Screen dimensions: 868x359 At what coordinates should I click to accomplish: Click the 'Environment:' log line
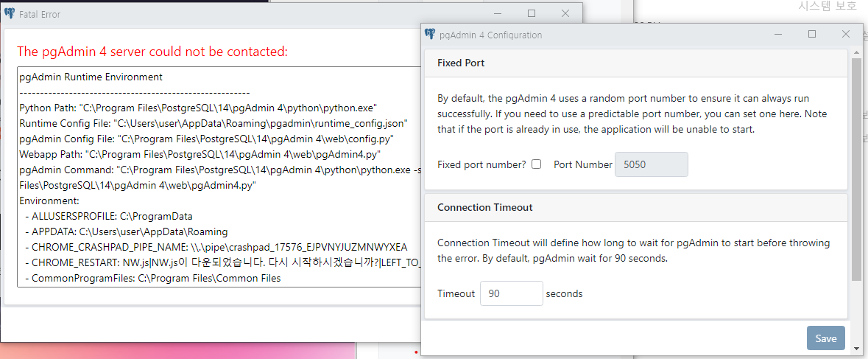point(49,200)
